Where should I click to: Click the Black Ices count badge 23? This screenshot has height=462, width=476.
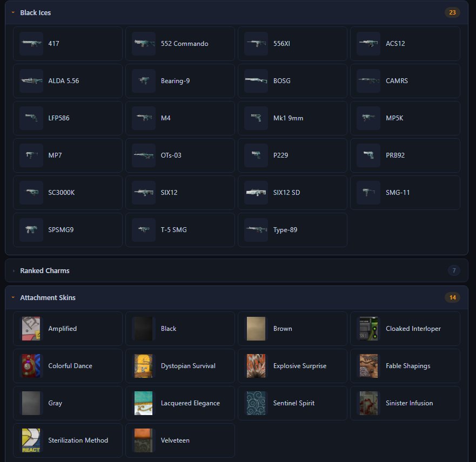point(452,12)
